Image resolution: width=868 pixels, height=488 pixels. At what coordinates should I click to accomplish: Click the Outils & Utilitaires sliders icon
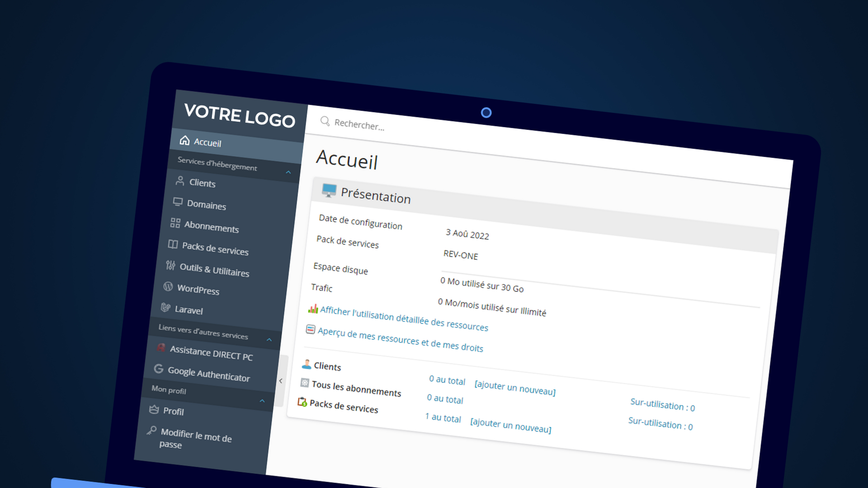pyautogui.click(x=170, y=265)
